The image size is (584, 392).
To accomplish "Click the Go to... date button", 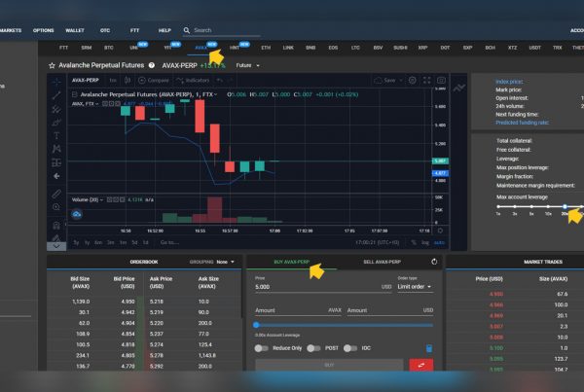I will point(169,242).
